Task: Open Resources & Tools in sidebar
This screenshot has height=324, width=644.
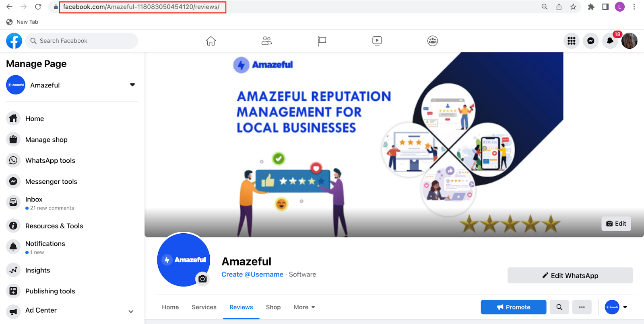Action: 72,226
